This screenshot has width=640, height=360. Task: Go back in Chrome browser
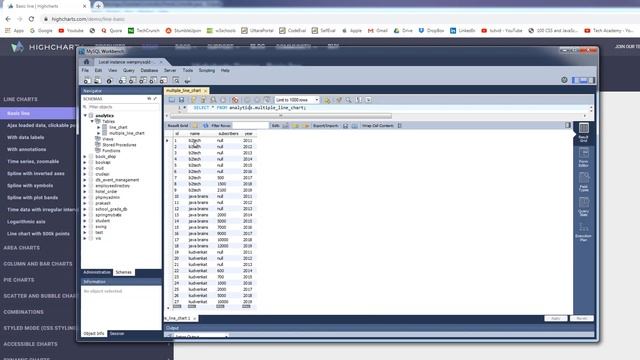[8, 19]
